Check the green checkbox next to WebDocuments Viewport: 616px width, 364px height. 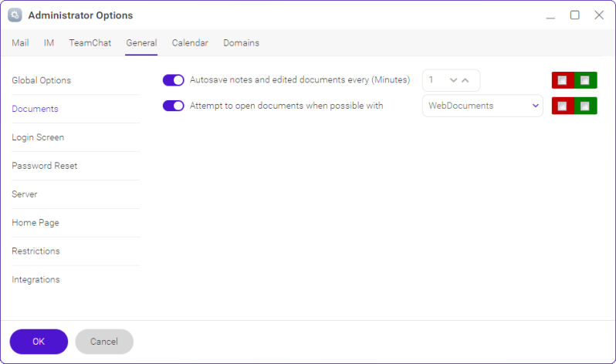click(584, 106)
